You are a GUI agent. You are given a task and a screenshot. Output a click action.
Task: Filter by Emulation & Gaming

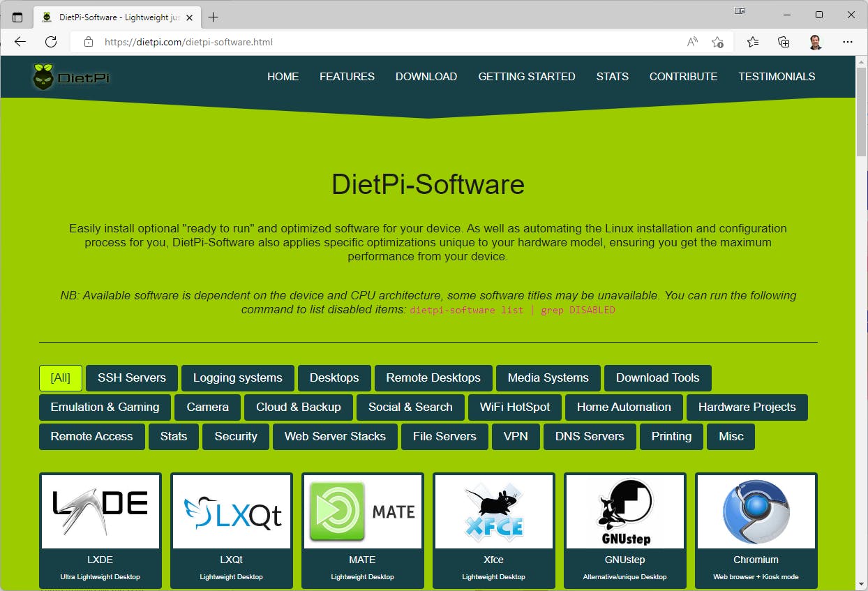point(105,407)
